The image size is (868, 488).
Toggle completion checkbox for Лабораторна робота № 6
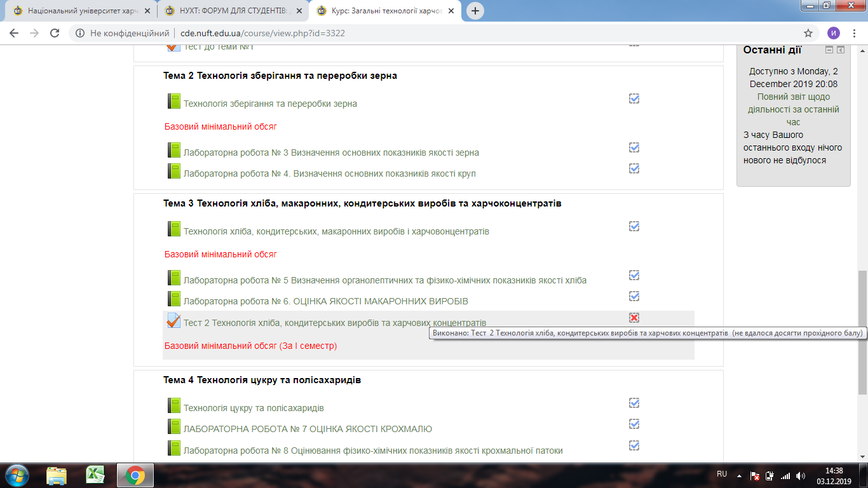click(x=634, y=296)
